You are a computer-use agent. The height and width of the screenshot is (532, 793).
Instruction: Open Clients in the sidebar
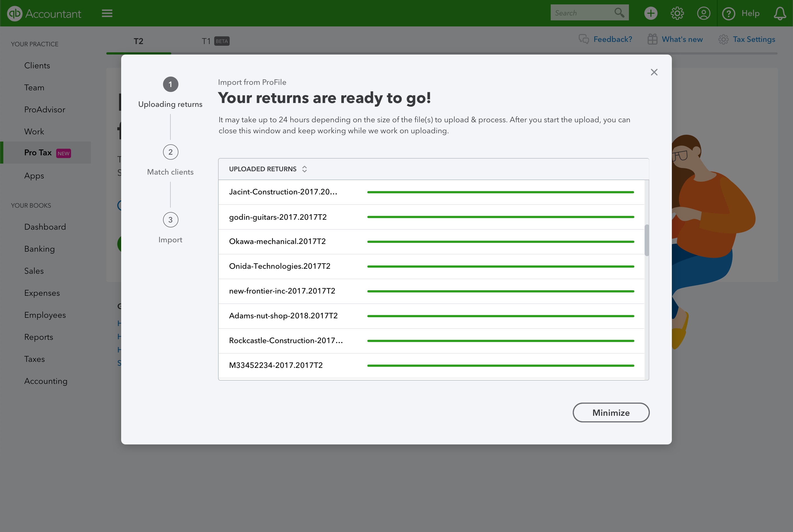coord(37,66)
